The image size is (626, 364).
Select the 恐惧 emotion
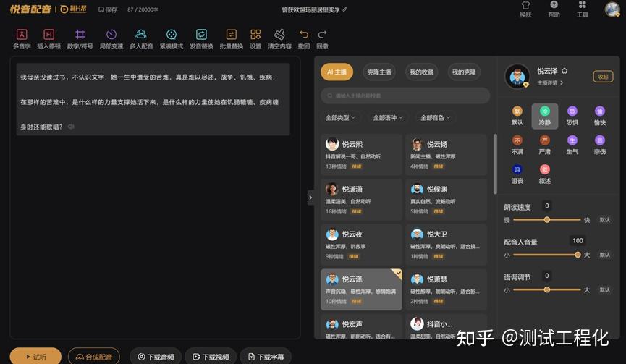point(572,116)
